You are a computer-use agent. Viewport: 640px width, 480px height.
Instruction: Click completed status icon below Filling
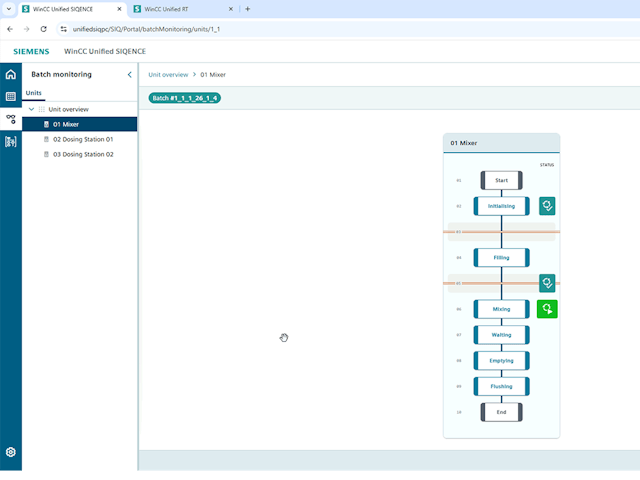tap(547, 283)
